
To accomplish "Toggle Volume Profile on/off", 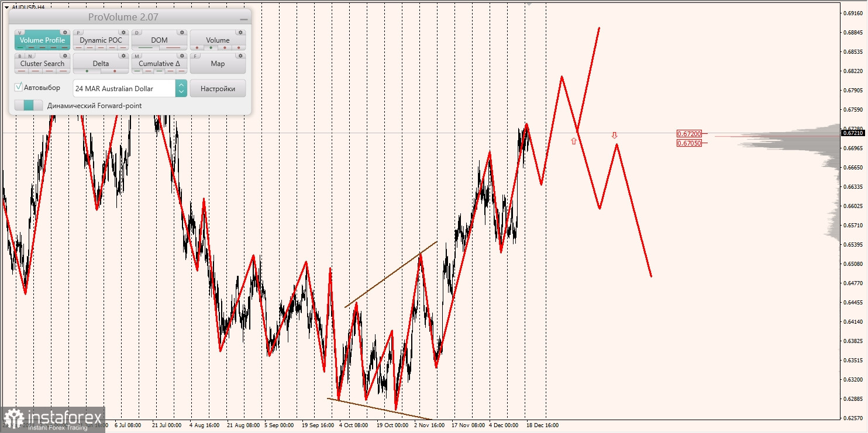I will [x=42, y=40].
